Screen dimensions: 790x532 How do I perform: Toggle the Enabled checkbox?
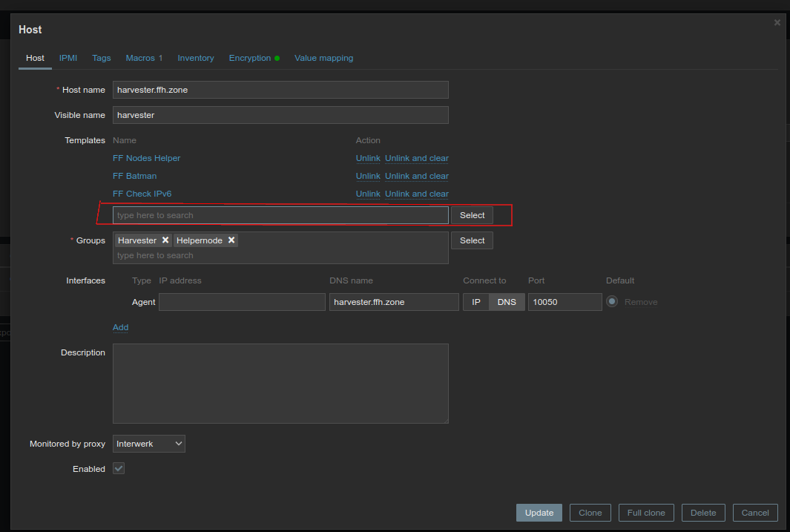click(x=119, y=469)
